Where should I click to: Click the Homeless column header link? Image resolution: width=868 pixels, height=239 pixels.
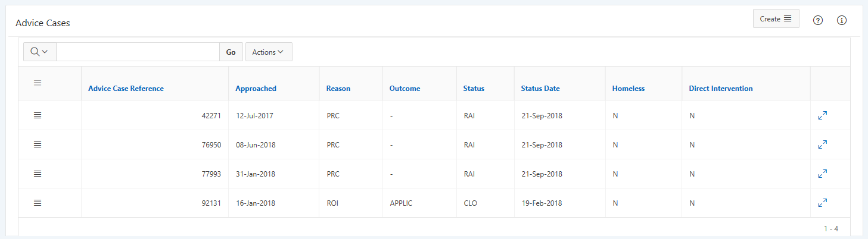629,89
